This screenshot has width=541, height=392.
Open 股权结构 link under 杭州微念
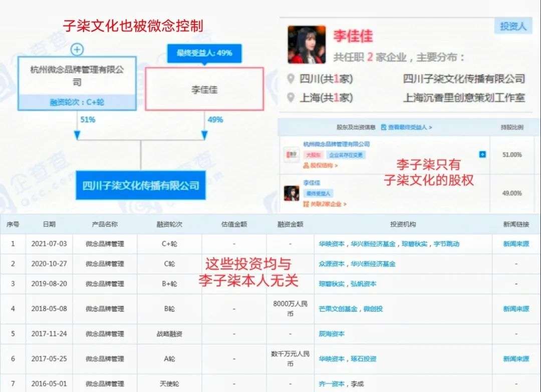[321, 166]
